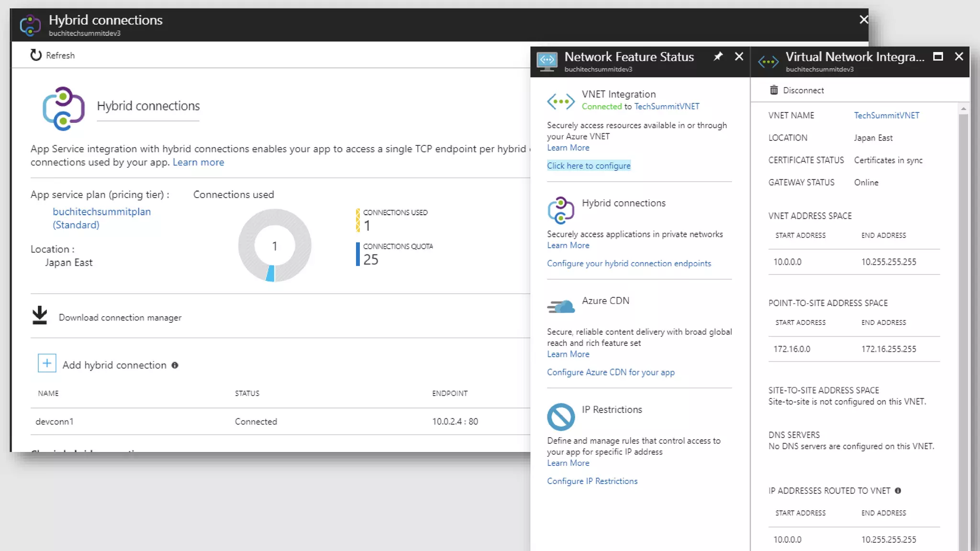Maximize the Virtual Network Integration blade
Screen dimensions: 980x551
[938, 56]
